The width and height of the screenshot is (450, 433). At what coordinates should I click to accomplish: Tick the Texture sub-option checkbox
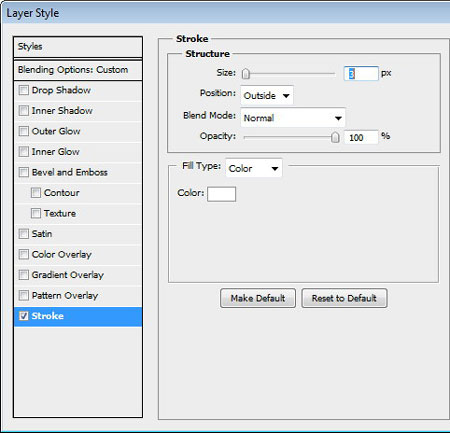(36, 213)
